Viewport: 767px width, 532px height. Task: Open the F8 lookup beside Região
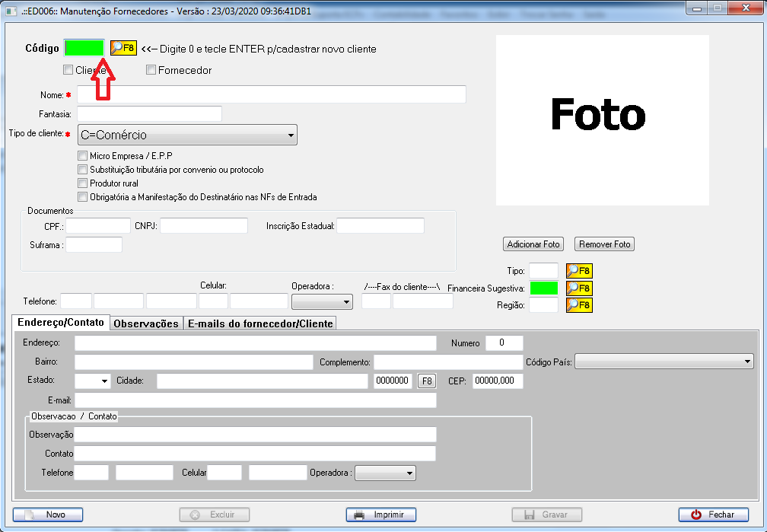[x=578, y=305]
